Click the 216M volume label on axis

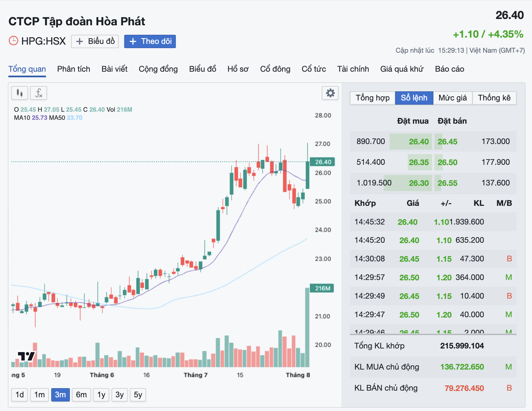322,288
